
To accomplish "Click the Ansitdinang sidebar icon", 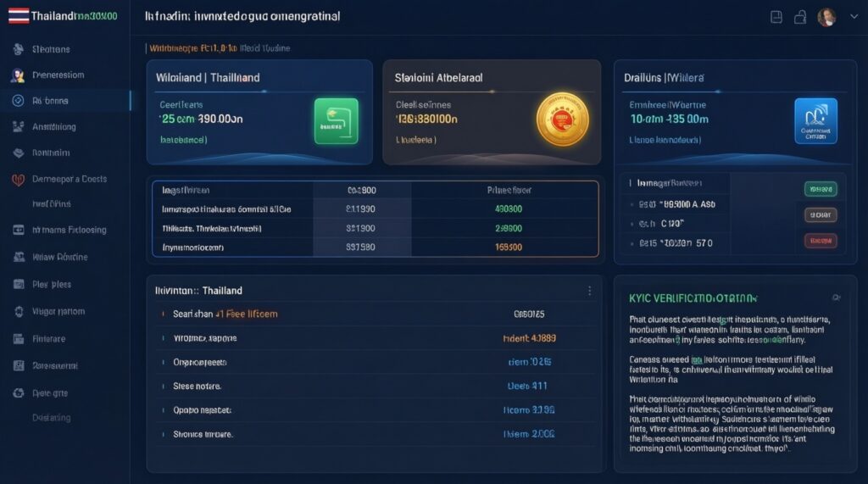I will (x=19, y=127).
